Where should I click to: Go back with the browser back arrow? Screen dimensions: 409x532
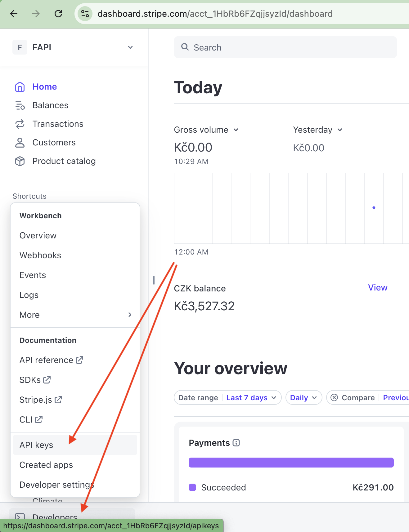[x=14, y=14]
